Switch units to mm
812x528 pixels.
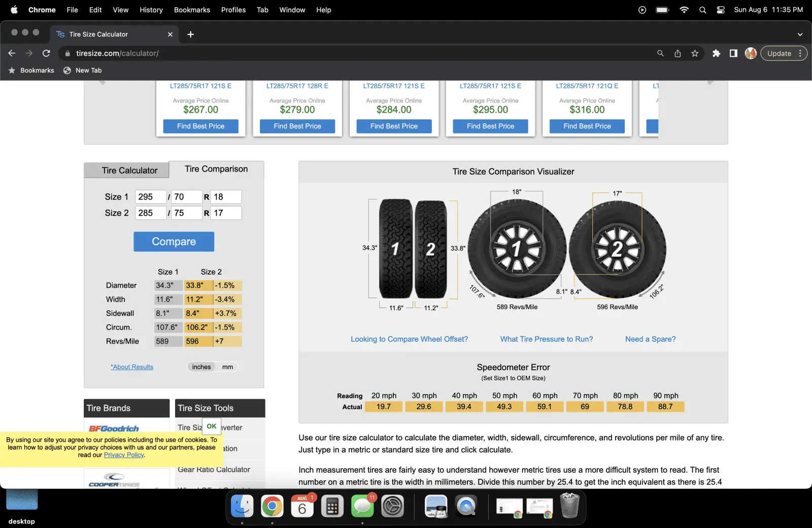(227, 367)
